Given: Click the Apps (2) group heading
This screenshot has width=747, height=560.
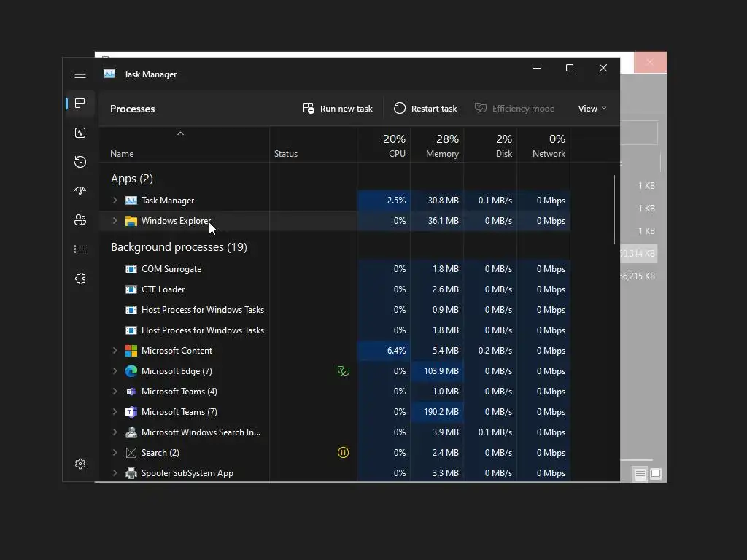Looking at the screenshot, I should click(132, 179).
